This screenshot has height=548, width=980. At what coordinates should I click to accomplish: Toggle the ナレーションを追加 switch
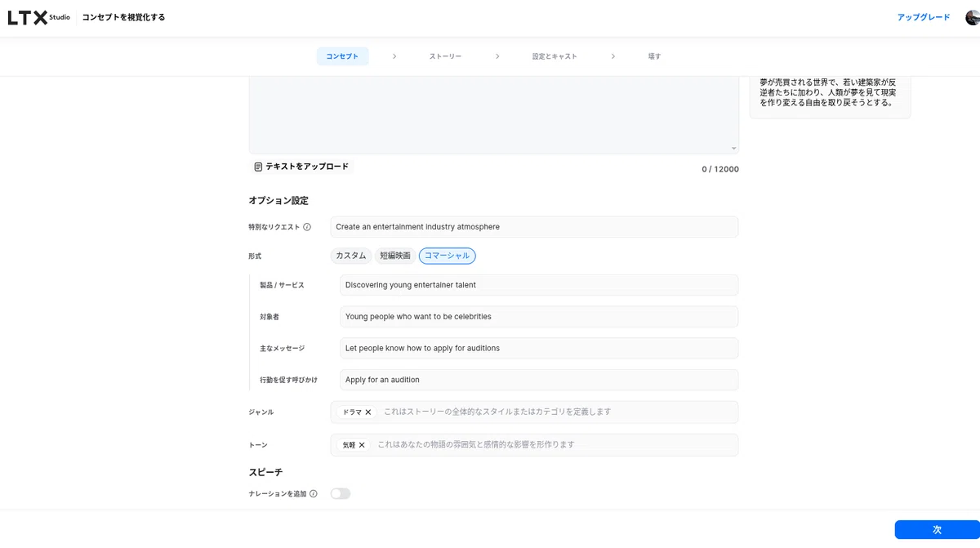tap(341, 494)
